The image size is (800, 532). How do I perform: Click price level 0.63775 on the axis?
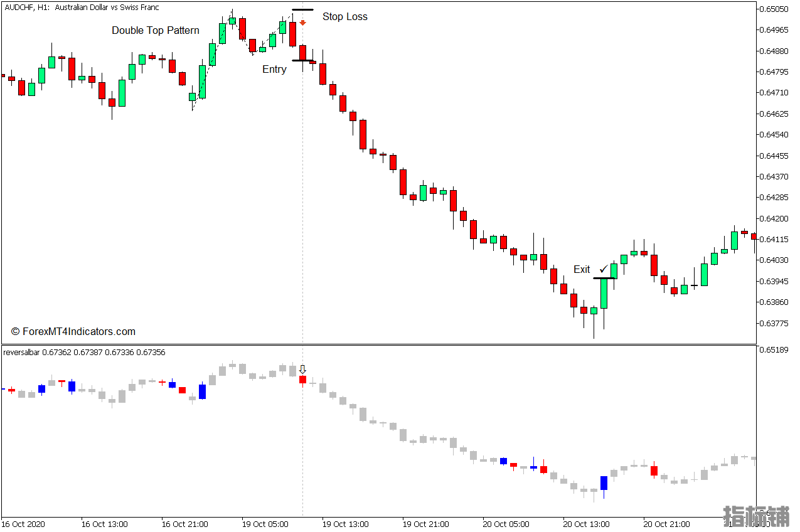(774, 323)
